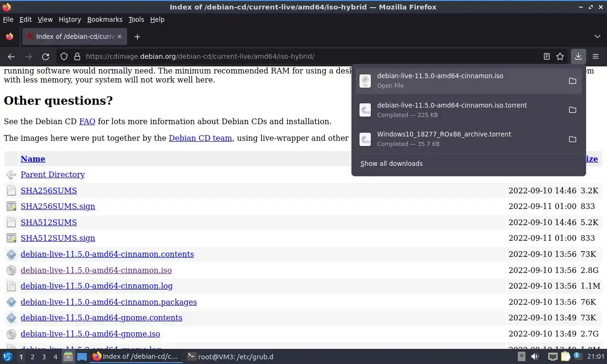The width and height of the screenshot is (607, 364).
Task: Click the 21:01 clock in taskbar
Action: point(596,356)
